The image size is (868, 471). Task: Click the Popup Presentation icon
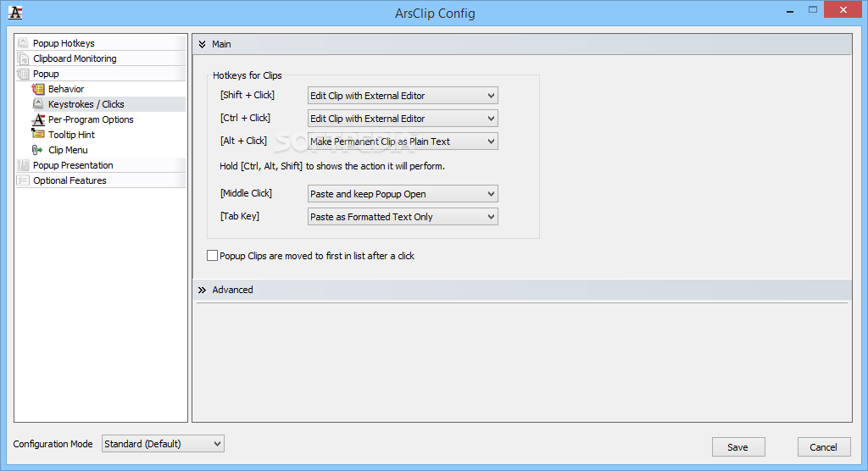(x=23, y=165)
